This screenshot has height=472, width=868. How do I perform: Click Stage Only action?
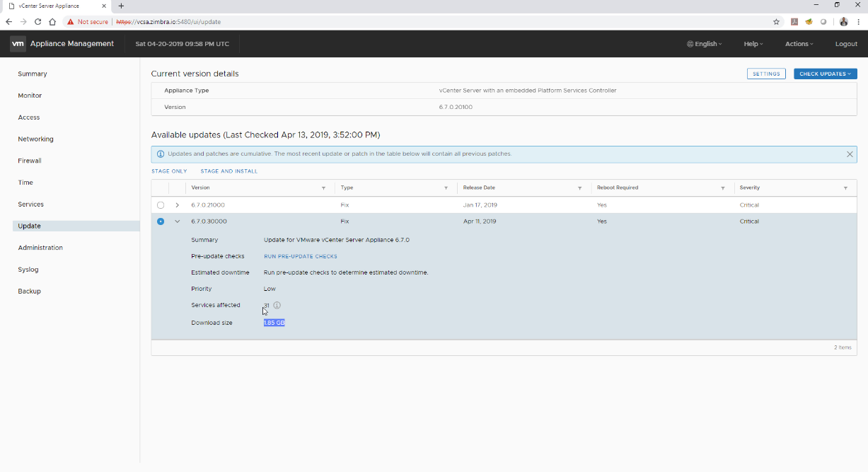[x=169, y=171]
